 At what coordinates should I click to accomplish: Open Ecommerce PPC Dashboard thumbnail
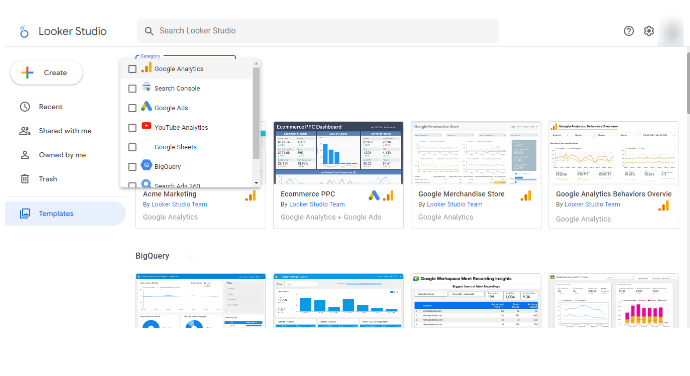[338, 153]
